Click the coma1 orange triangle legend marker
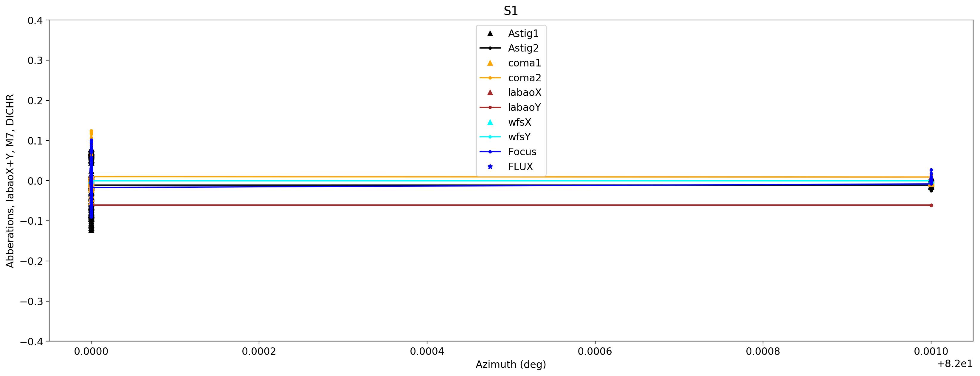Viewport: 980px width, 376px height. pyautogui.click(x=490, y=63)
